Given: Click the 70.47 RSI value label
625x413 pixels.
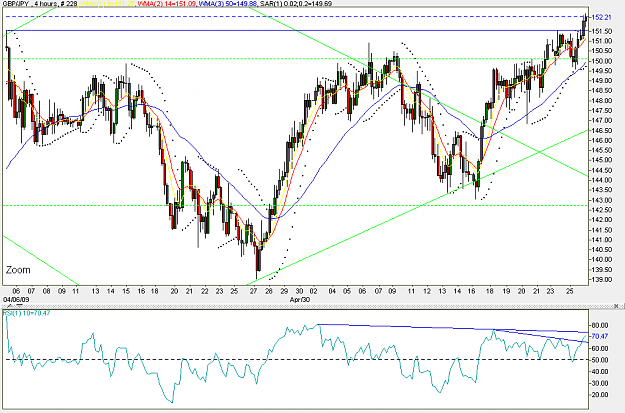Looking at the screenshot, I should coord(600,336).
